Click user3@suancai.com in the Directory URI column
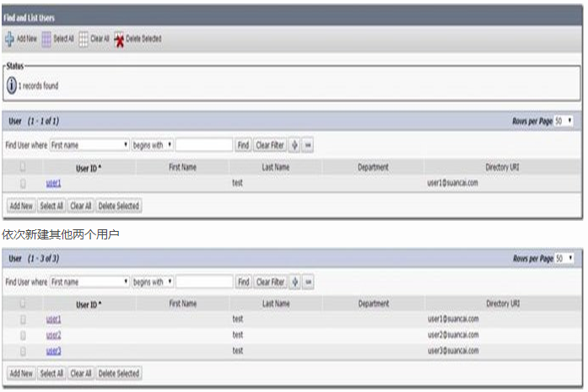Image resolution: width=588 pixels, height=392 pixels. [453, 351]
